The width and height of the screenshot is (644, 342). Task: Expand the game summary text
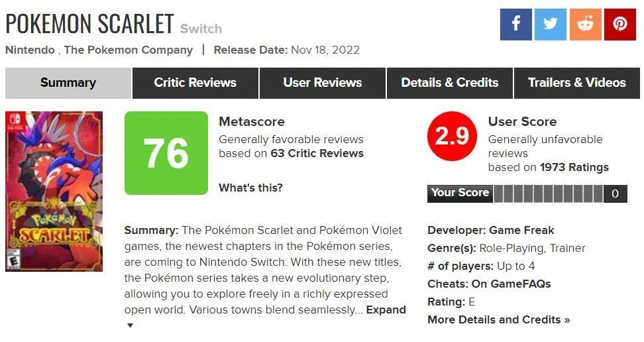pyautogui.click(x=386, y=310)
